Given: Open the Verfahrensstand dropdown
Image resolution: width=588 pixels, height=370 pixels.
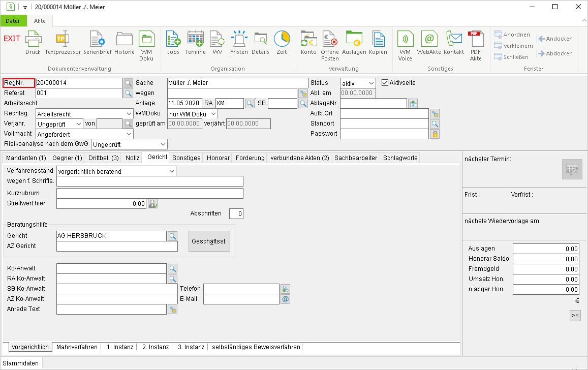Looking at the screenshot, I should (172, 171).
